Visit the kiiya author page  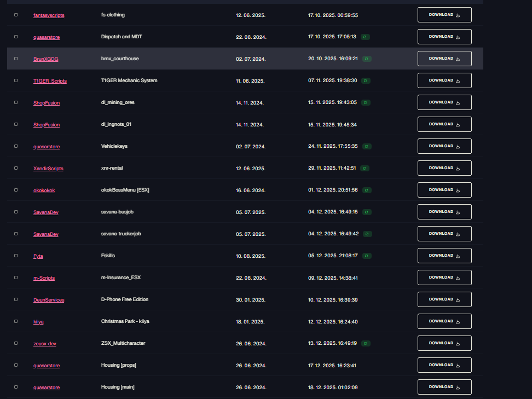point(38,322)
